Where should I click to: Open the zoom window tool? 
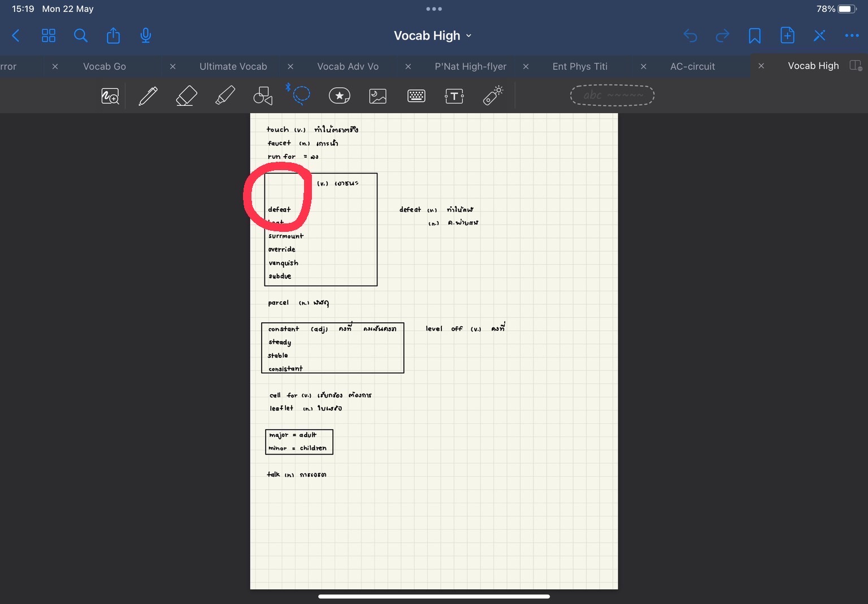110,96
